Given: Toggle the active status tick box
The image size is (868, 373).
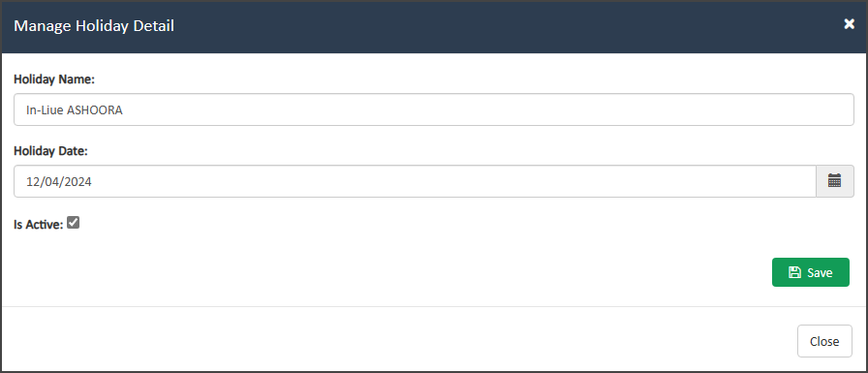Looking at the screenshot, I should pos(73,223).
